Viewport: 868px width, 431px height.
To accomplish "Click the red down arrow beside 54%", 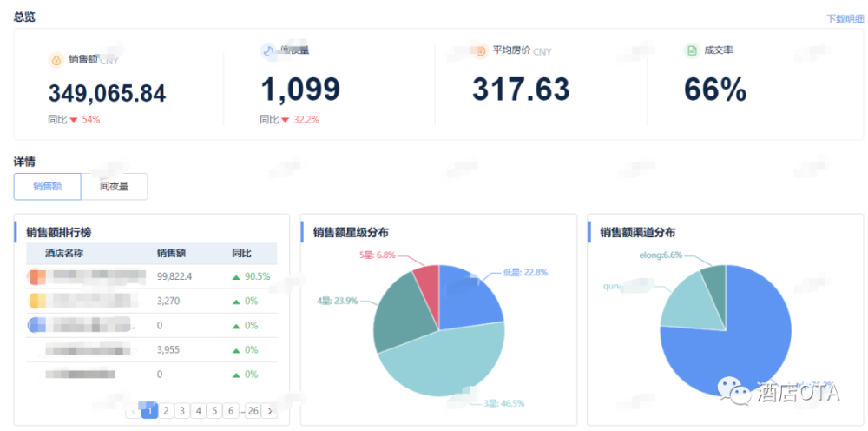I will (74, 120).
